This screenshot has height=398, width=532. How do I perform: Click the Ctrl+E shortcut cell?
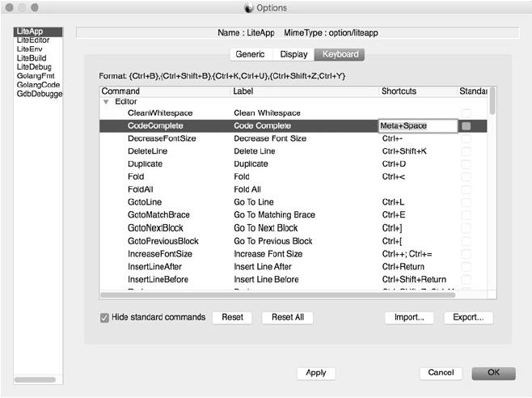[394, 215]
